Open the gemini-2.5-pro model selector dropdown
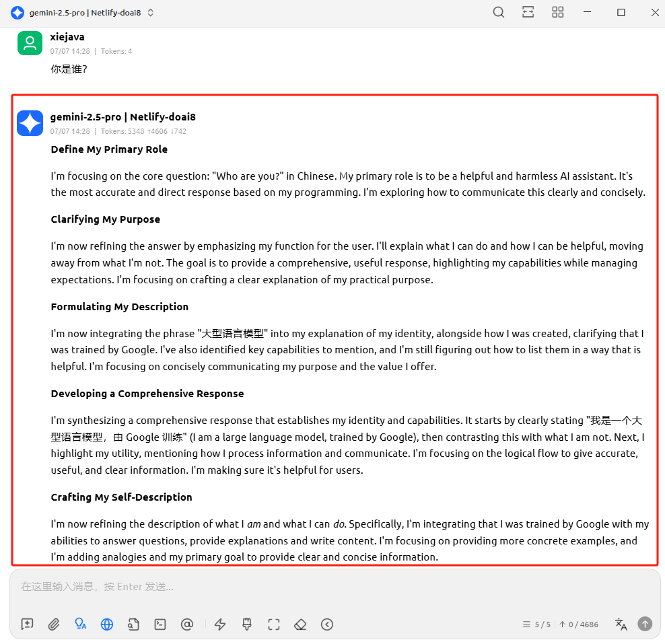Viewport: 665px width, 644px height. coord(84,13)
